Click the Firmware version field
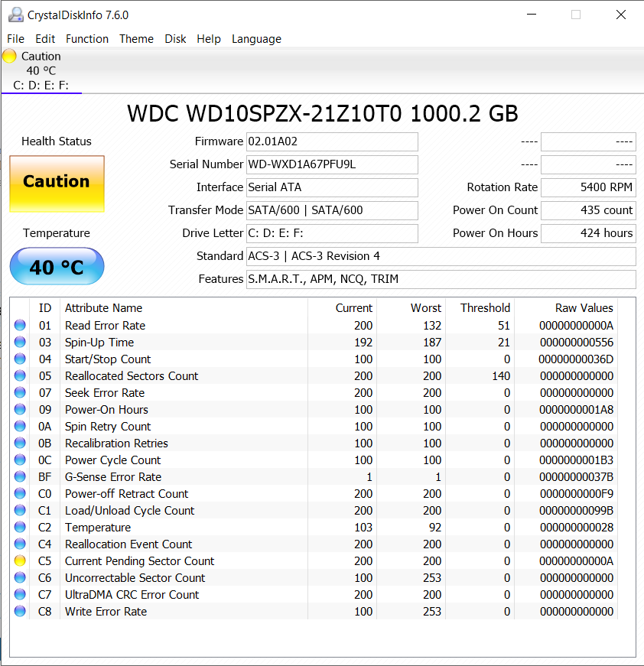Viewport: 644px width, 666px height. click(332, 141)
